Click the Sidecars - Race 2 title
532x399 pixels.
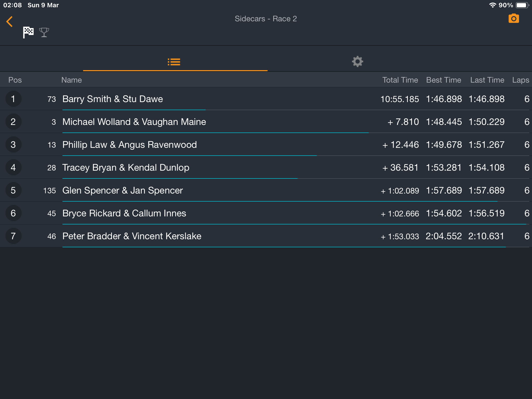click(x=266, y=19)
